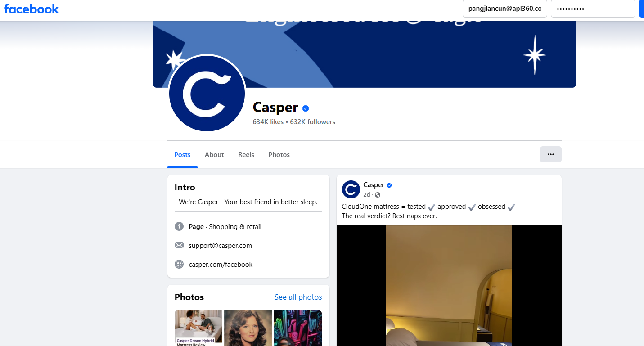This screenshot has width=644, height=346.
Task: Click the 2d timestamp on Casper's post
Action: [x=366, y=194]
